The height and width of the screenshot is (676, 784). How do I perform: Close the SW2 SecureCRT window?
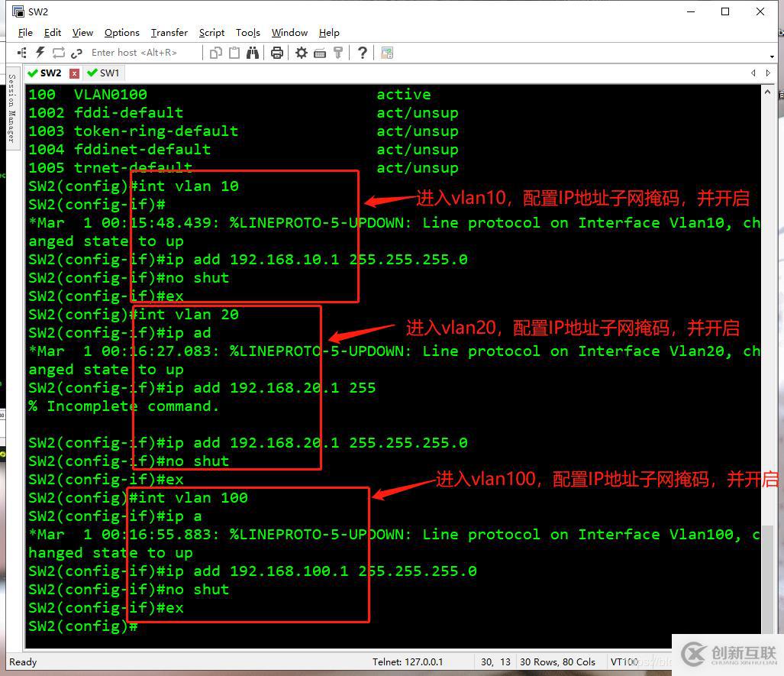click(x=760, y=11)
